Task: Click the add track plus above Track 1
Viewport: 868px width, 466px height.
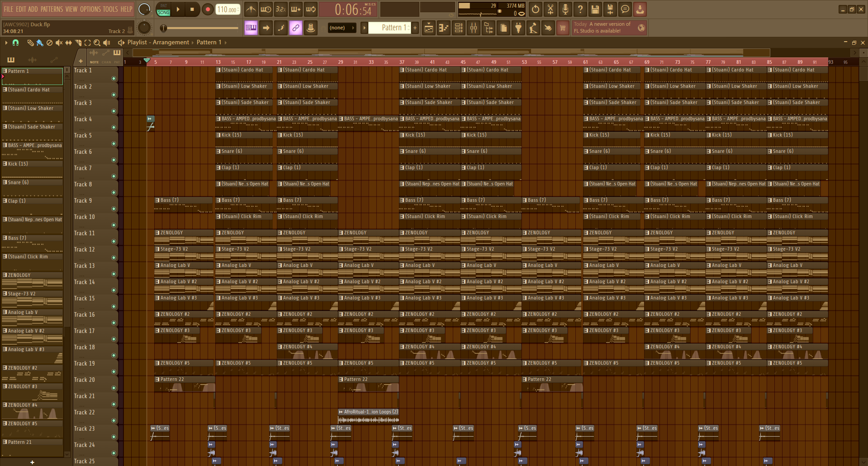Action: [81, 61]
